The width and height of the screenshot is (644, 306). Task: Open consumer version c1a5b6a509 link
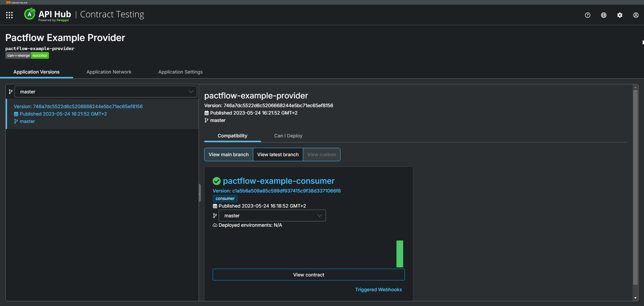tap(277, 191)
